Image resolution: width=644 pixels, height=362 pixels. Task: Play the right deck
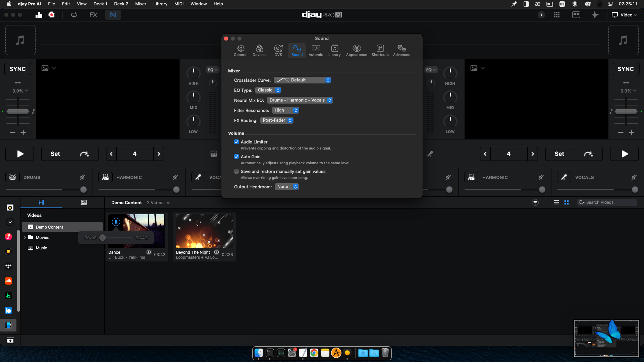tap(624, 154)
